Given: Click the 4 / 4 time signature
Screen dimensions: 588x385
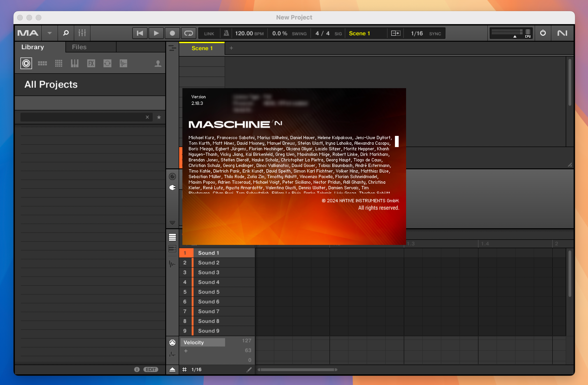Looking at the screenshot, I should click(x=322, y=33).
